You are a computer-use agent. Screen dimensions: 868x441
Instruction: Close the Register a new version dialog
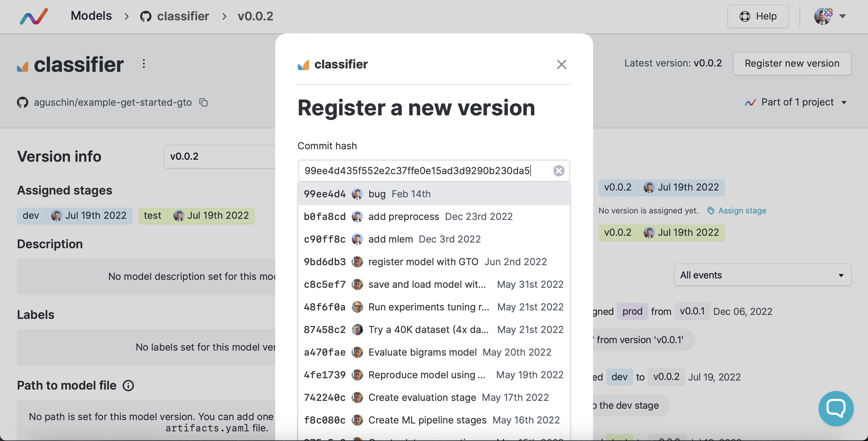pos(561,64)
